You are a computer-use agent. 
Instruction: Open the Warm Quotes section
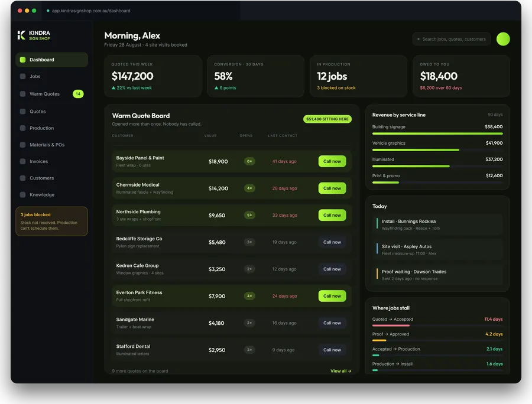click(x=51, y=94)
